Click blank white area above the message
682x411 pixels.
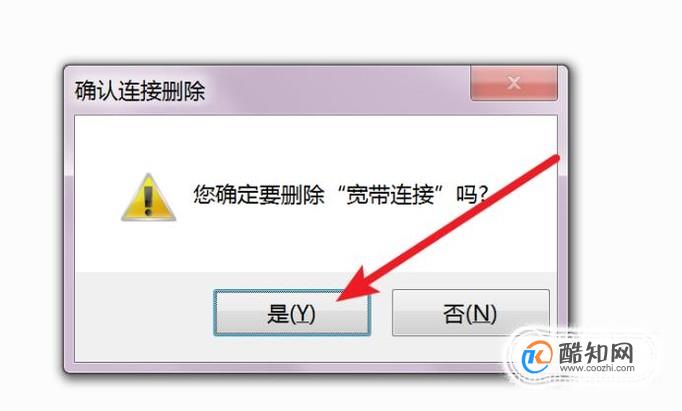315,144
